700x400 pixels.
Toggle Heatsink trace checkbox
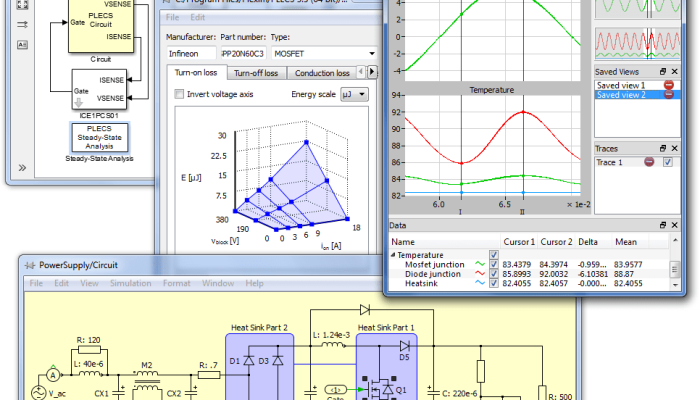(494, 283)
